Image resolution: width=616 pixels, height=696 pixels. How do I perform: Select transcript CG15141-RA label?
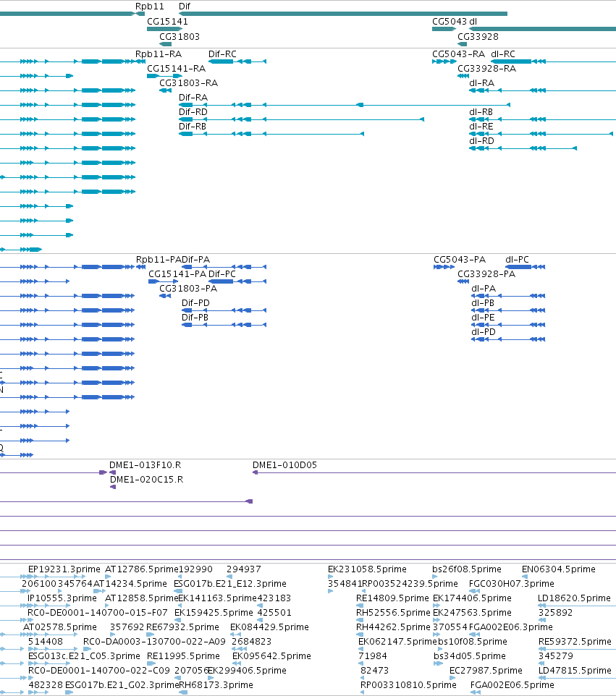[177, 68]
